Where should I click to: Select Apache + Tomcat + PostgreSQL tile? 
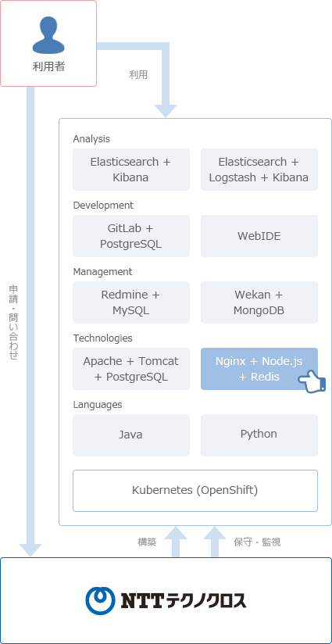tap(131, 369)
